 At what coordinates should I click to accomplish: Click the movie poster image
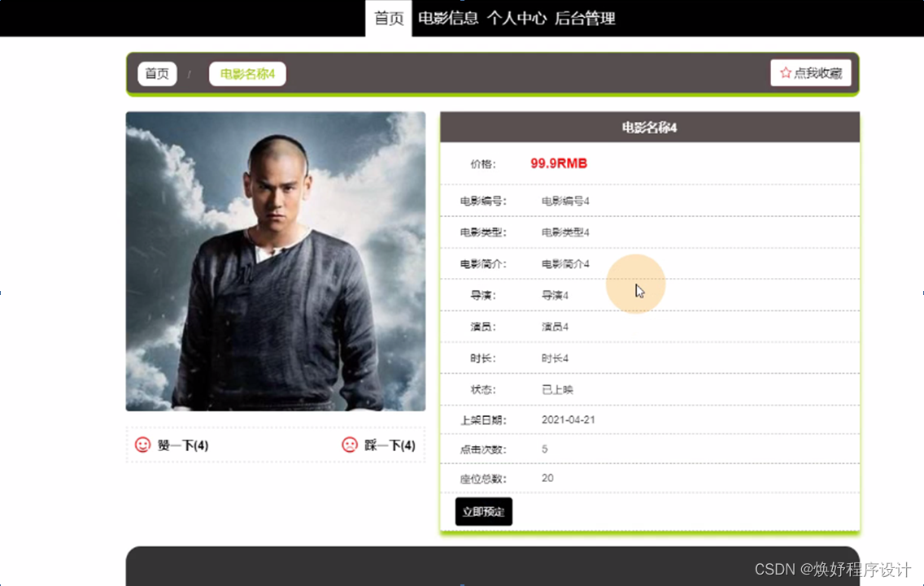(276, 262)
